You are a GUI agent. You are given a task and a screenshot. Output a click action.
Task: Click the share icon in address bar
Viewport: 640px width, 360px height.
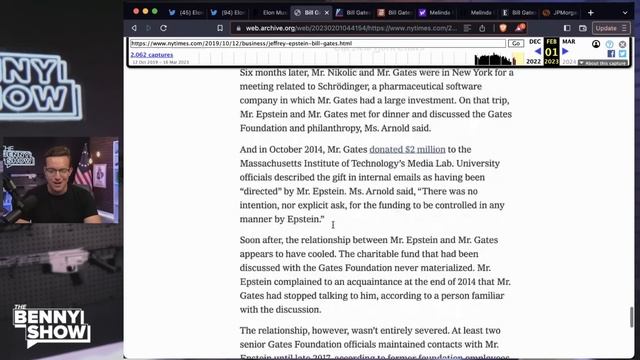482,28
